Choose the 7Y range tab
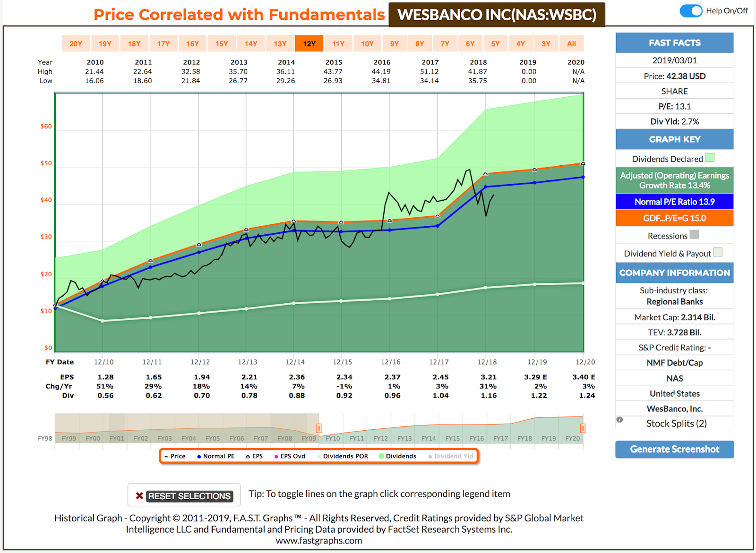The height and width of the screenshot is (553, 756). click(445, 43)
